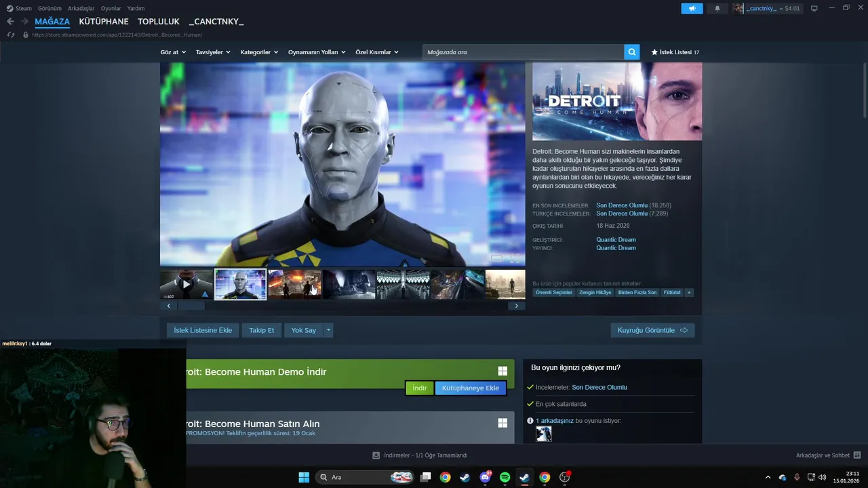
Task: Open Quantic Dream developer link
Action: 616,239
